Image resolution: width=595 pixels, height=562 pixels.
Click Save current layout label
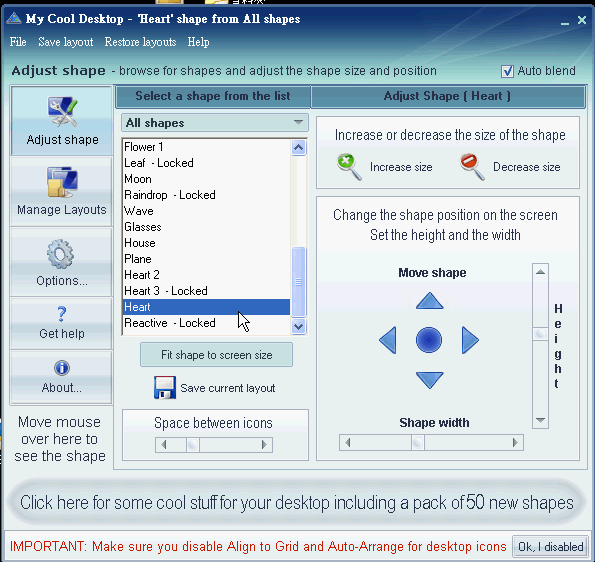click(x=228, y=388)
